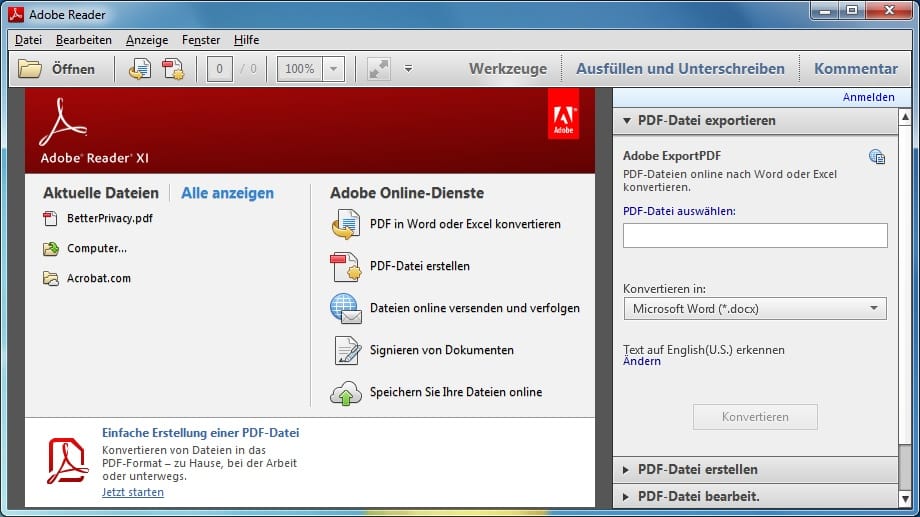
Task: Click PDF-Datei erstellen online service text
Action: point(420,266)
